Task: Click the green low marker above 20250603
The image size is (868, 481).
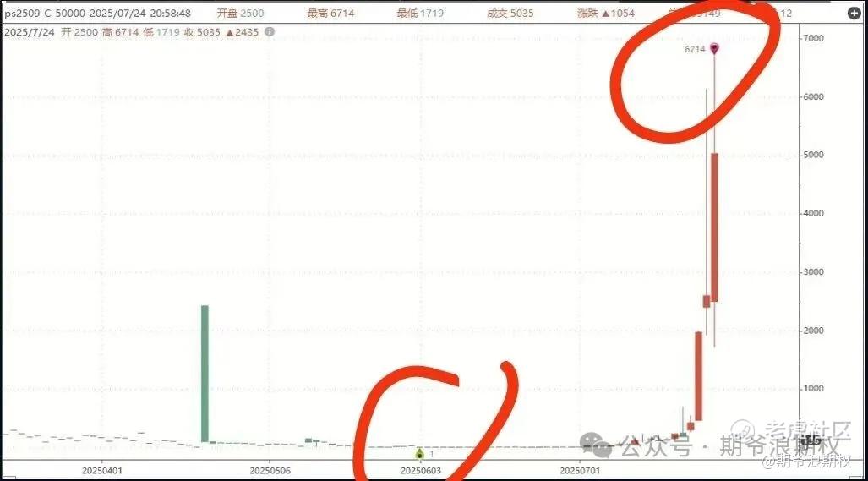Action: pos(419,454)
